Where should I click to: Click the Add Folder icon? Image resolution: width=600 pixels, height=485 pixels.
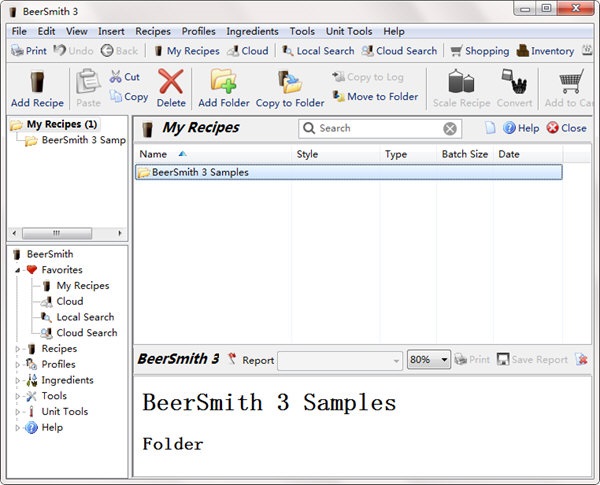tap(222, 81)
